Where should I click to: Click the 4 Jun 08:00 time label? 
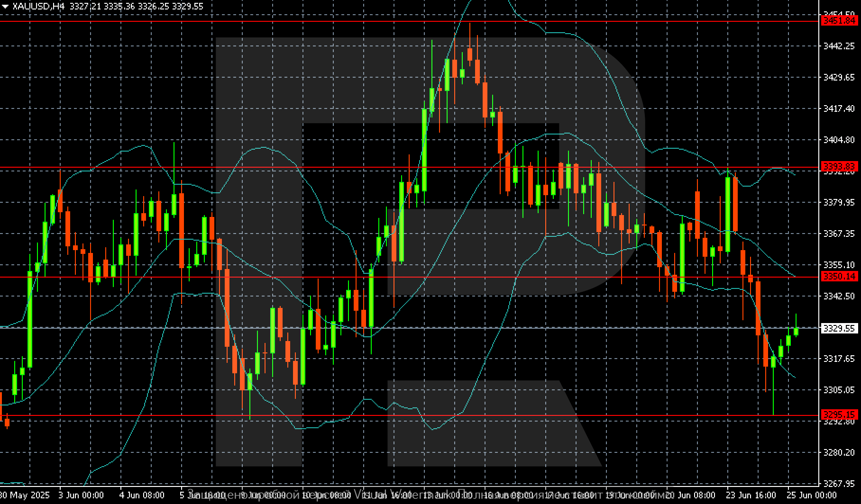tap(142, 495)
